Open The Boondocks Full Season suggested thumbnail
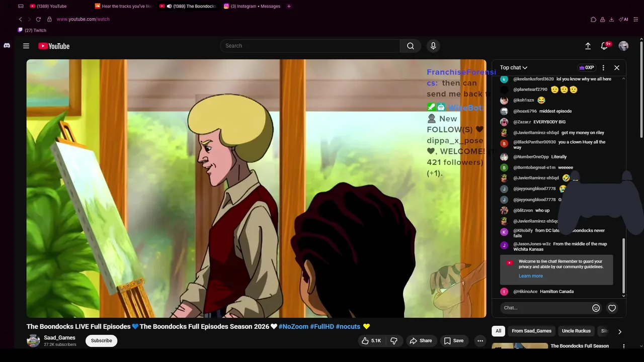 tap(520, 346)
